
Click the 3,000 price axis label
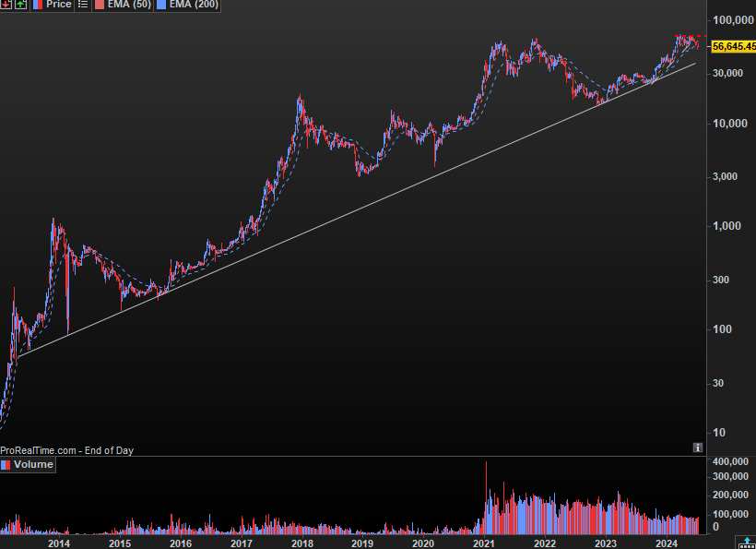coord(726,176)
